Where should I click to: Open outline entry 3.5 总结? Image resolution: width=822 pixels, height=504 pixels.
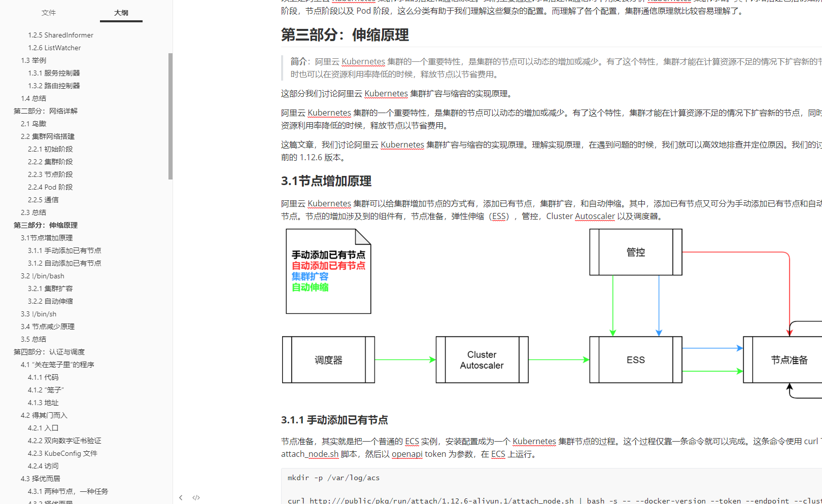(x=33, y=339)
